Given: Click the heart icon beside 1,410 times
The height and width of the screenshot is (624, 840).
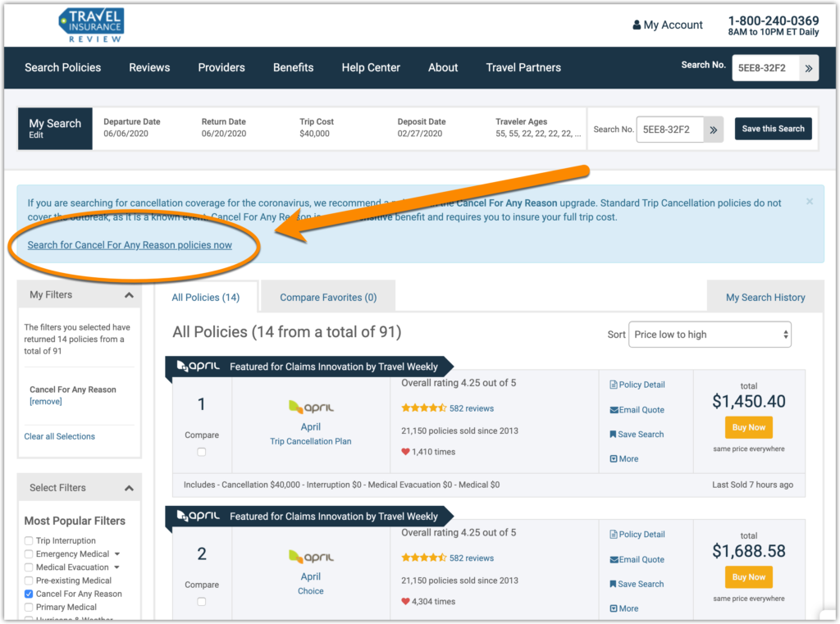Looking at the screenshot, I should click(x=405, y=452).
